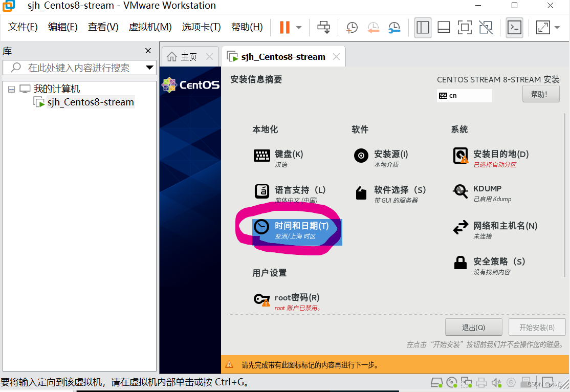Click the 开始安装(B) button
This screenshot has width=570, height=392.
pos(537,328)
